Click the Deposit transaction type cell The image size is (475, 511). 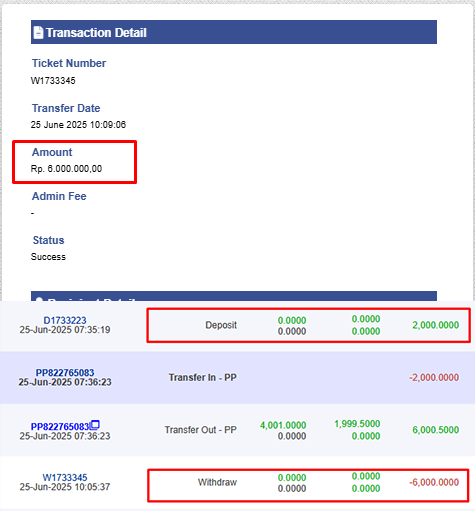point(221,325)
